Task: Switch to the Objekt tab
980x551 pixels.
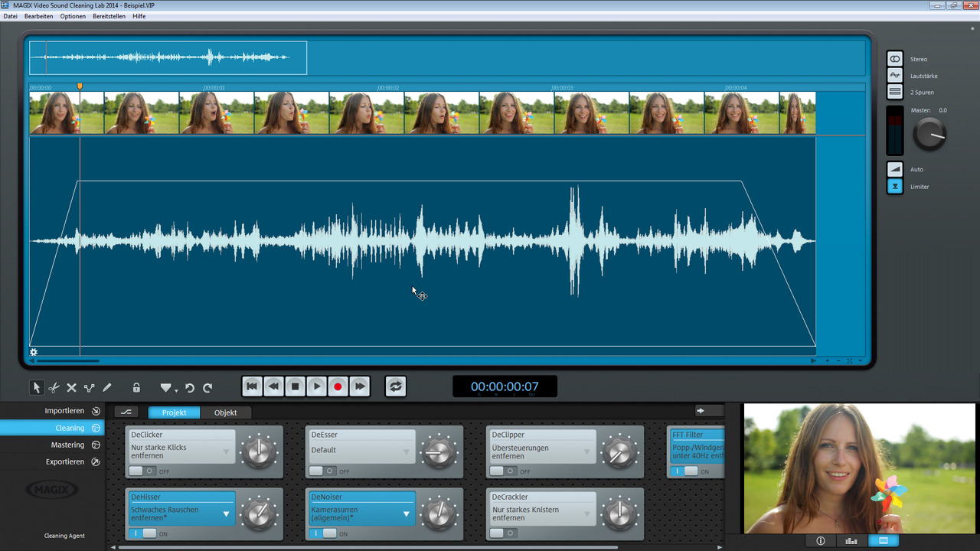Action: 226,412
